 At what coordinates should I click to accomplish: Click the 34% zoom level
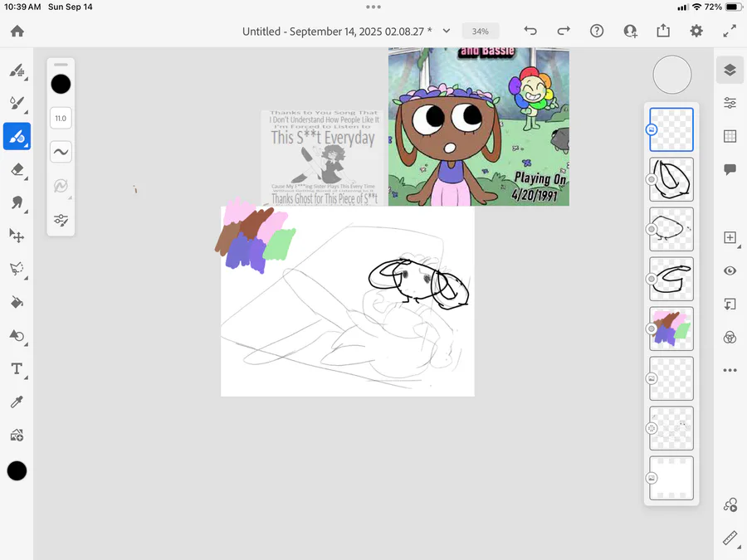coord(481,32)
